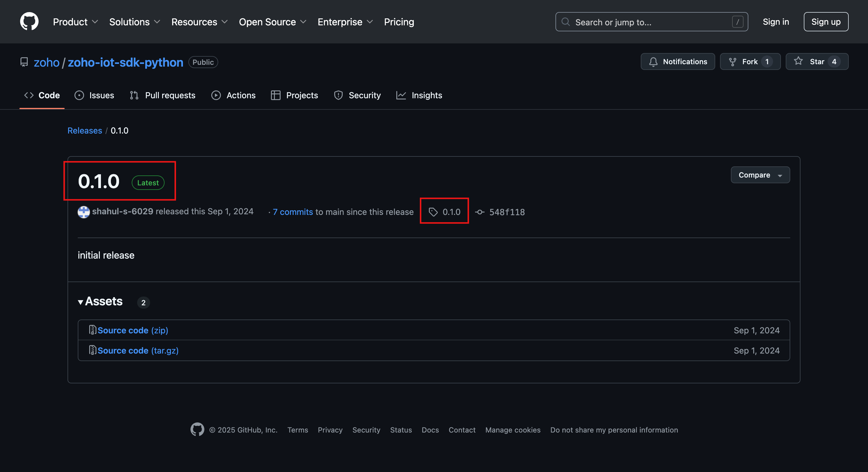The width and height of the screenshot is (868, 472).
Task: Click the 7 commits link
Action: tap(292, 212)
